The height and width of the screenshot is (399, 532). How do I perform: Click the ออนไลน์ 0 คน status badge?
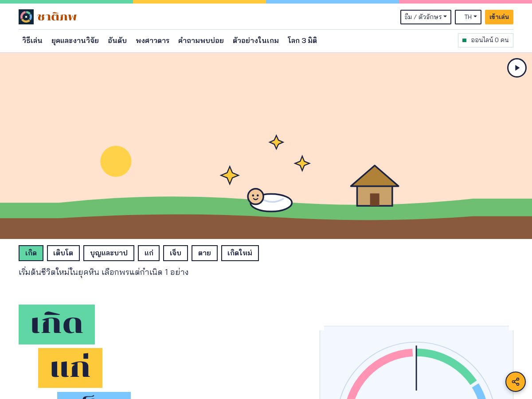(485, 40)
